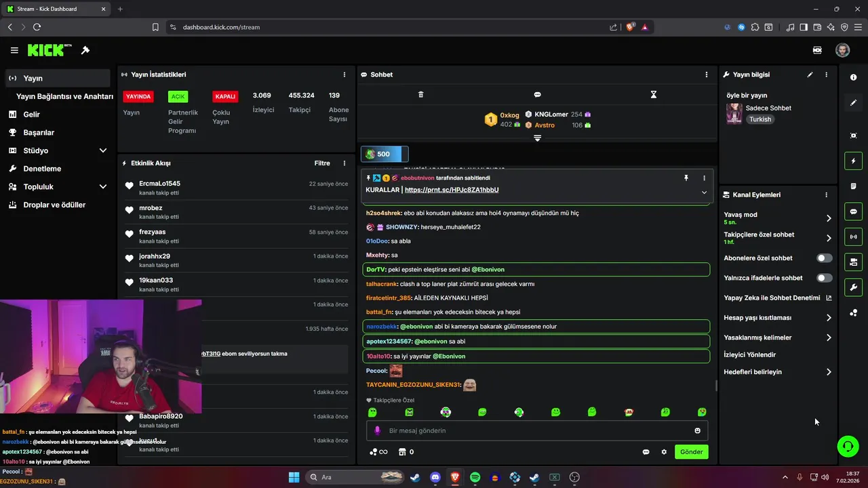
Task: Click the document icon in right sidebar
Action: tap(853, 186)
